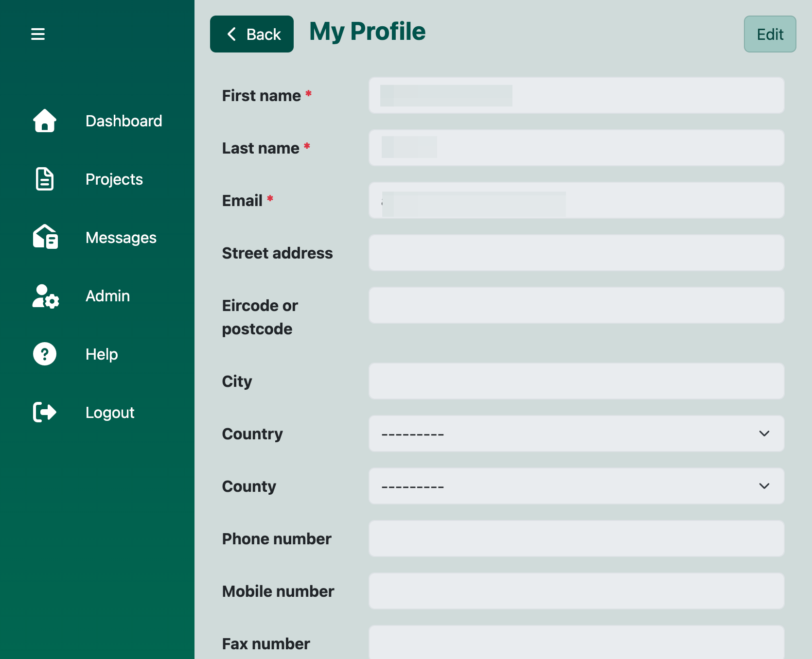Select the Email input field

[x=577, y=200]
